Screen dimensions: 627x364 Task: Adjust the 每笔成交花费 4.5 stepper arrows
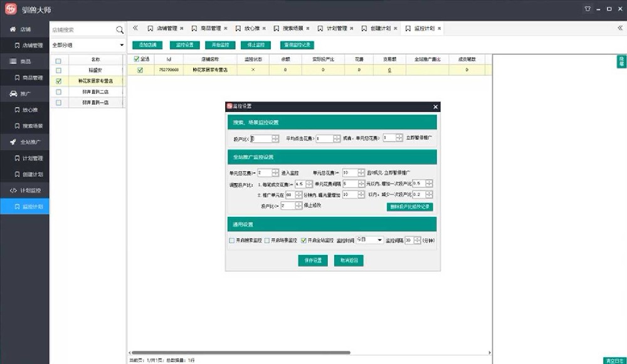click(309, 184)
